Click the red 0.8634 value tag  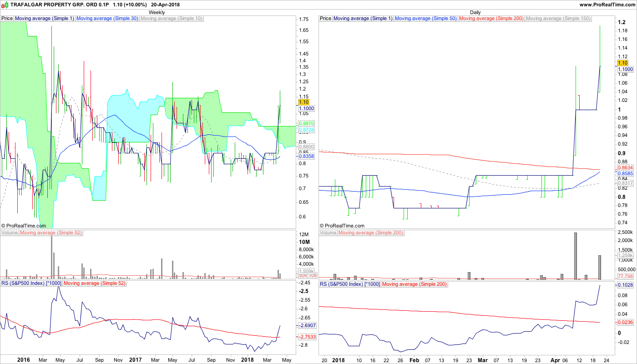coord(625,167)
